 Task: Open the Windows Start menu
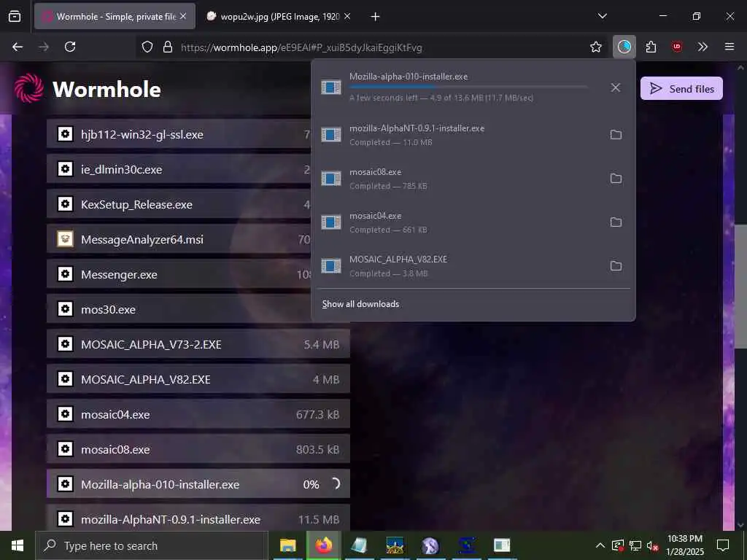tap(18, 545)
